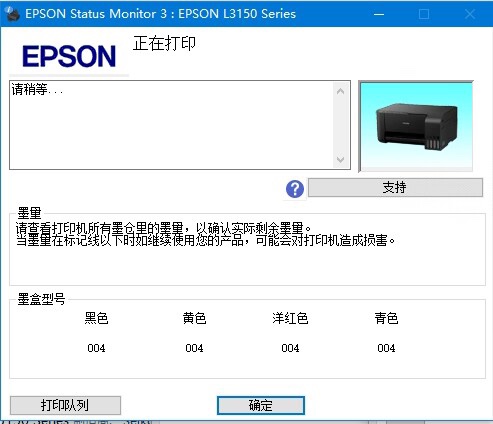Click the 004 code under 黑色
The width and height of the screenshot is (493, 424).
pos(96,348)
